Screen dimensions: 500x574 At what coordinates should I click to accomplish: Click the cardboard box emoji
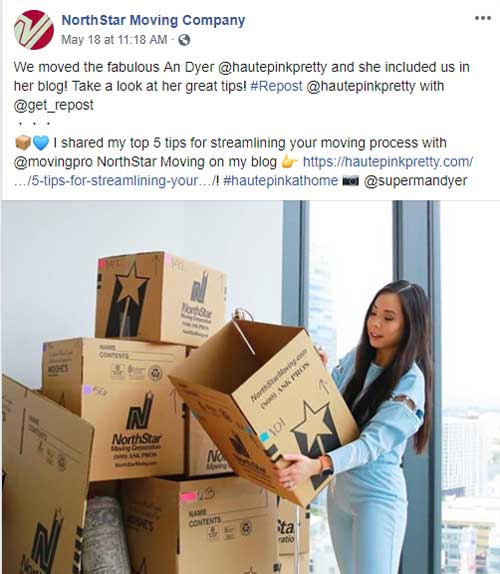click(x=23, y=143)
